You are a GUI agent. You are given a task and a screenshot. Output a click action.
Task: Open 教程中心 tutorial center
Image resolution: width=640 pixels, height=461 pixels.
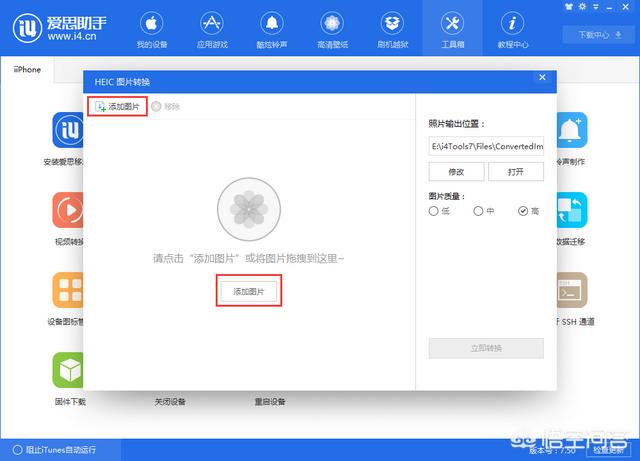pos(514,29)
